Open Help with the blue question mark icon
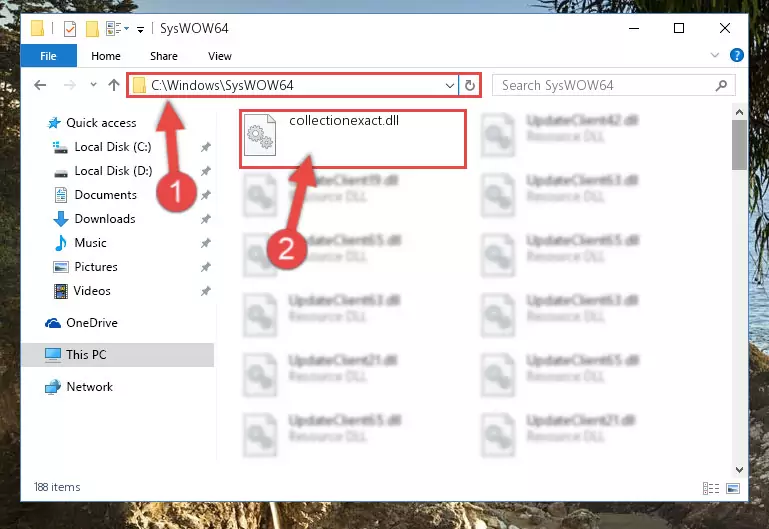This screenshot has width=769, height=529. click(736, 55)
